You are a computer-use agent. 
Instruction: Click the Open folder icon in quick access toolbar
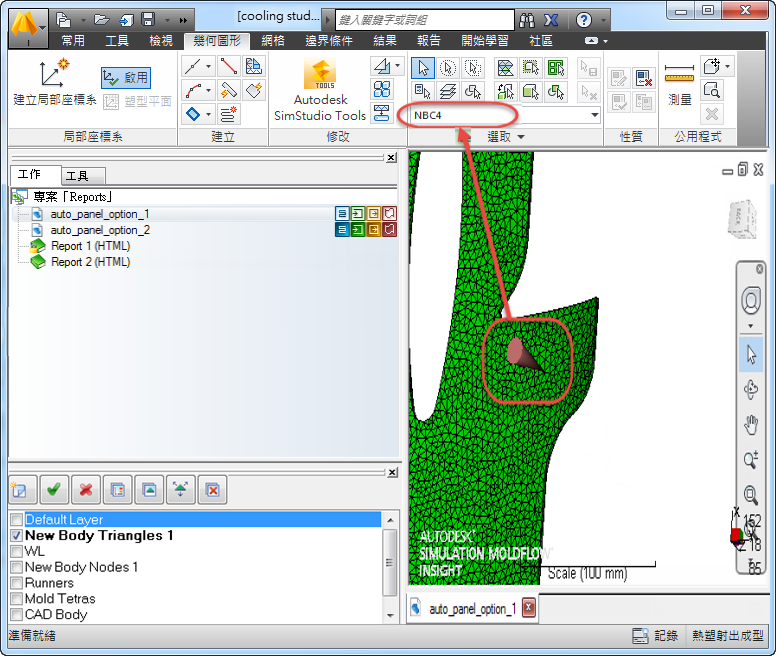point(101,20)
